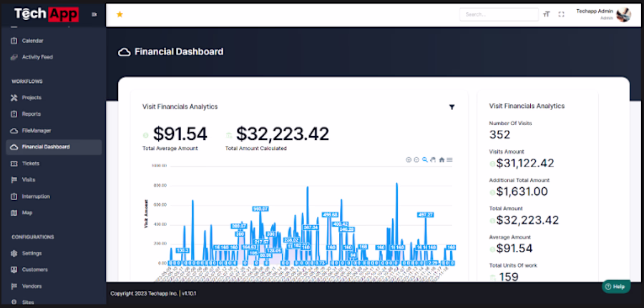Click inside the Search input field

point(499,14)
